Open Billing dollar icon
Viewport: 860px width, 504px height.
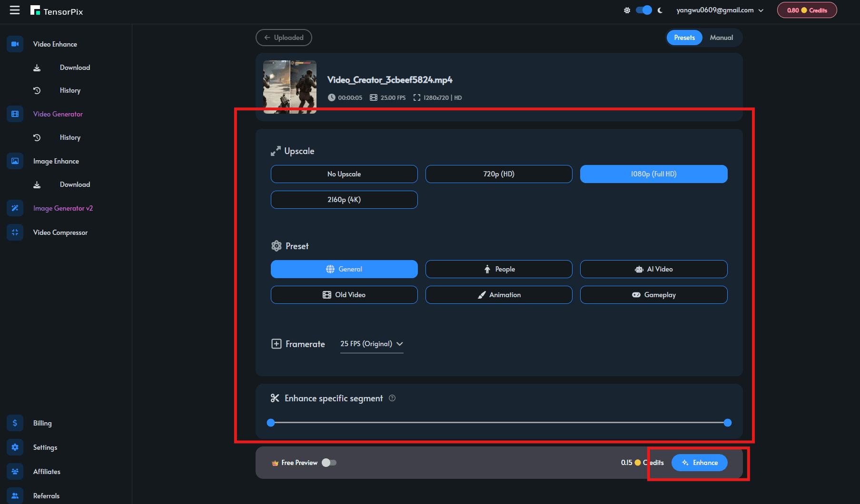[15, 423]
